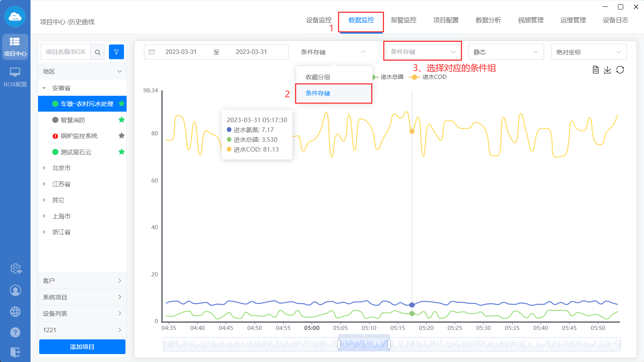644x362 pixels.
Task: Click the blue filter funnel icon
Action: pyautogui.click(x=116, y=52)
